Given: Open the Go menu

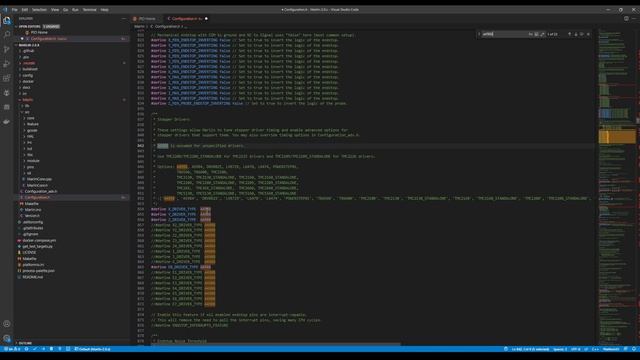Looking at the screenshot, I should (x=65, y=9).
